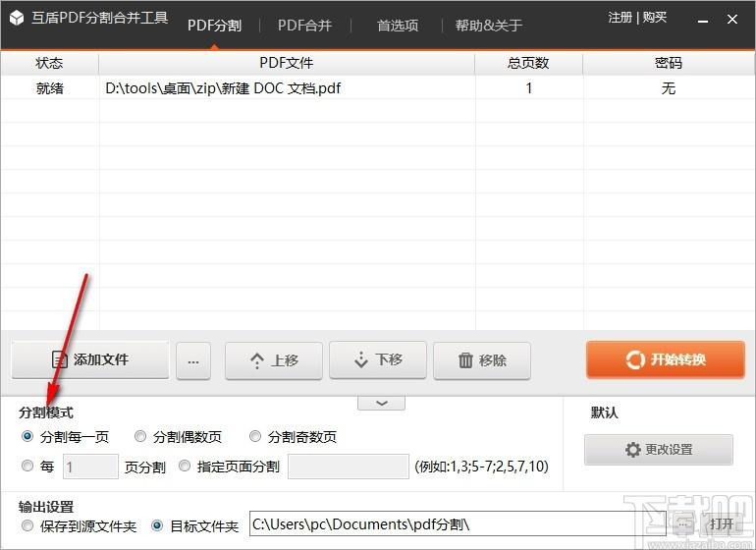Select the 保存到源文件夹 radio button

coord(27,525)
